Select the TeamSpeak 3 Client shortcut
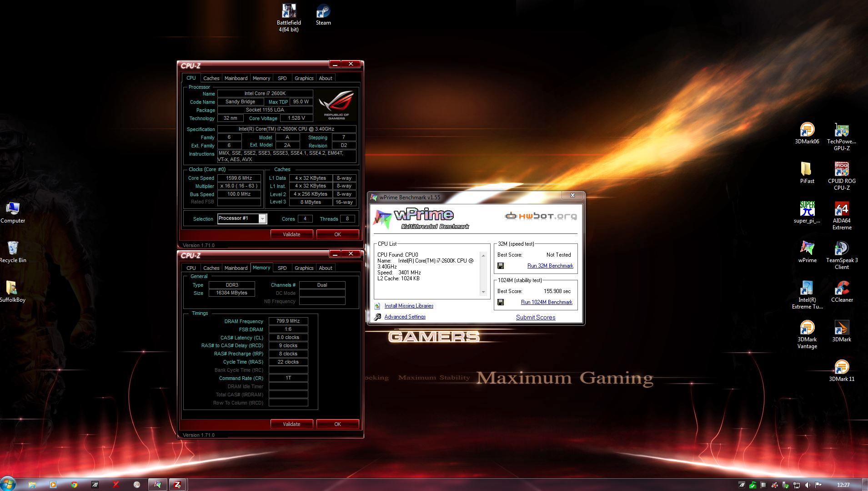Viewport: 868px width, 491px height. (x=842, y=255)
